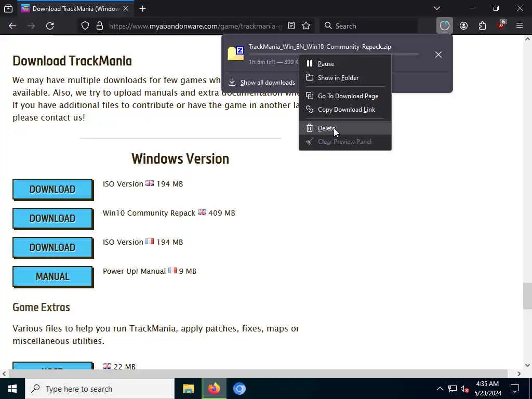Open the blue circular taskbar app
Image resolution: width=532 pixels, height=399 pixels.
pyautogui.click(x=240, y=389)
